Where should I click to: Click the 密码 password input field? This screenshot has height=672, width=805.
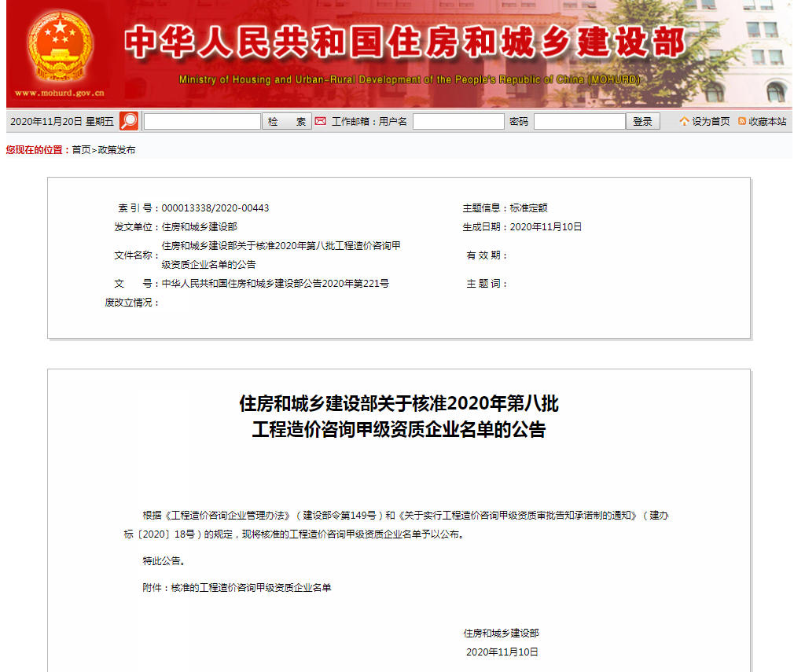(579, 122)
